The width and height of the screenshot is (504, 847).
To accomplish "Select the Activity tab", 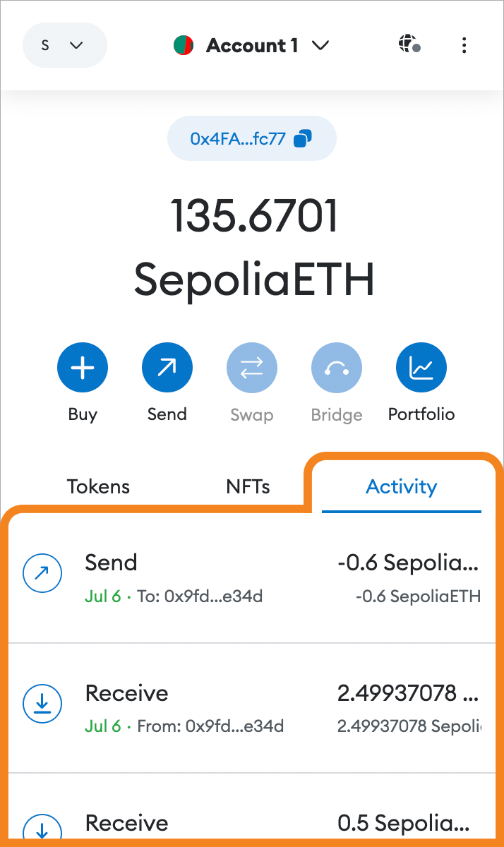I will (x=401, y=486).
